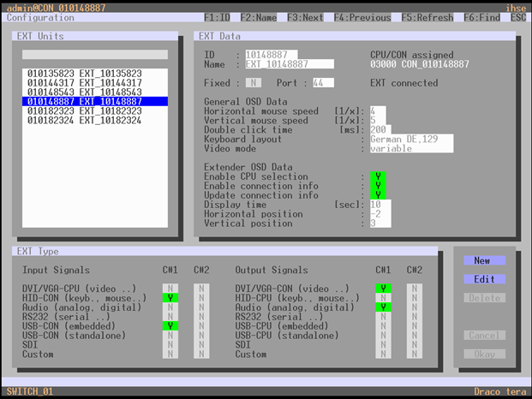
Task: Click Horizontal position value -2
Action: point(380,214)
